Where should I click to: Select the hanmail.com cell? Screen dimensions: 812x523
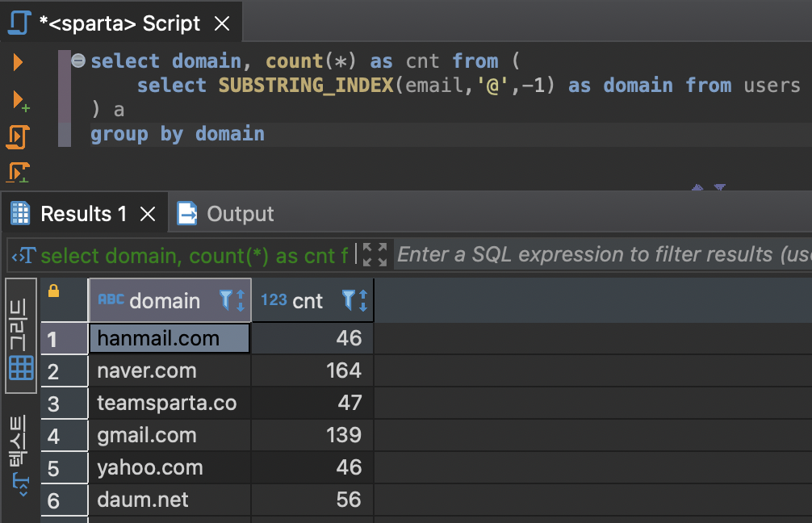click(170, 338)
